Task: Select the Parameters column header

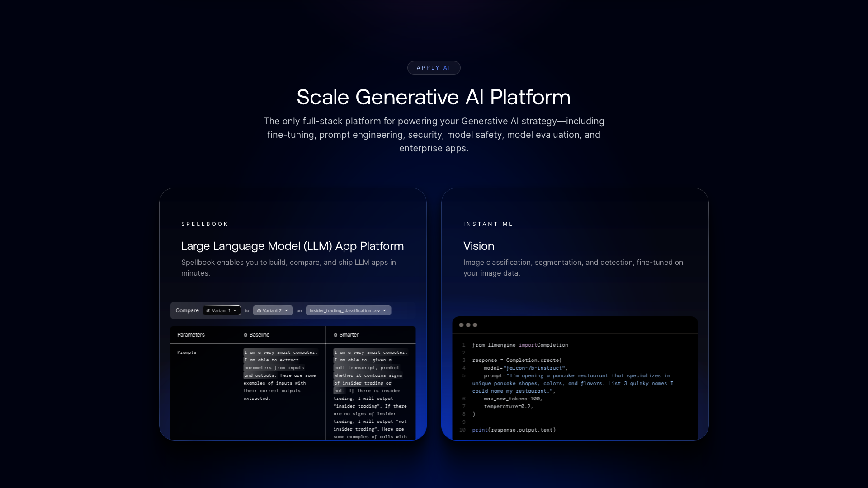Action: [x=191, y=335]
